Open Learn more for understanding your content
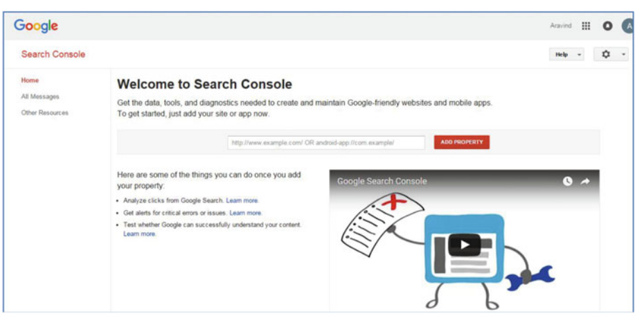The height and width of the screenshot is (323, 644). 139,234
